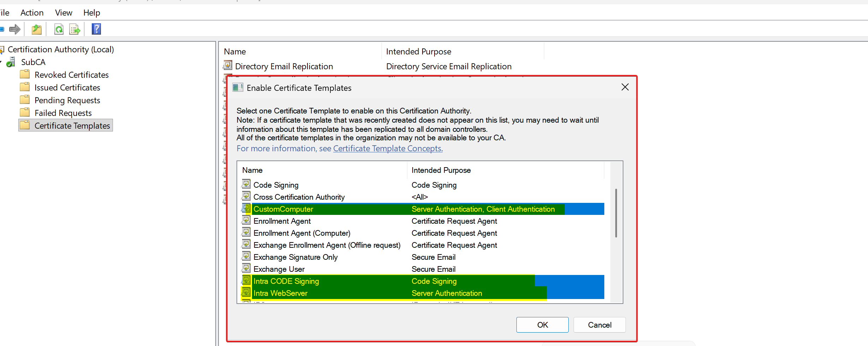Click the up one level folder icon
The height and width of the screenshot is (346, 868).
click(37, 29)
